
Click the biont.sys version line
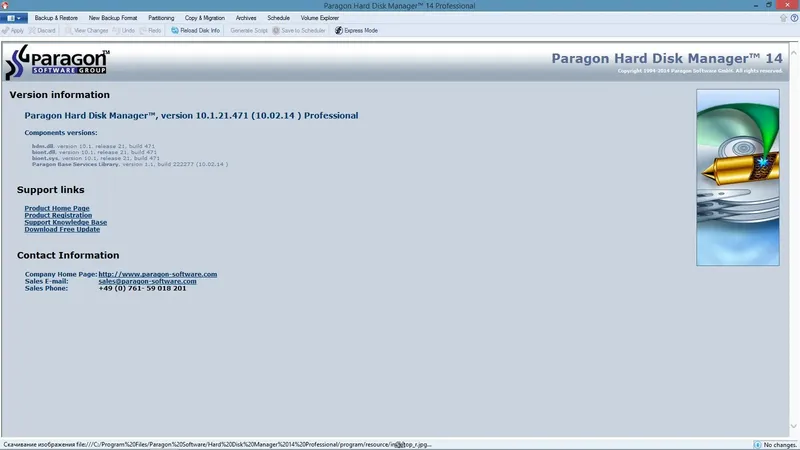click(x=96, y=158)
